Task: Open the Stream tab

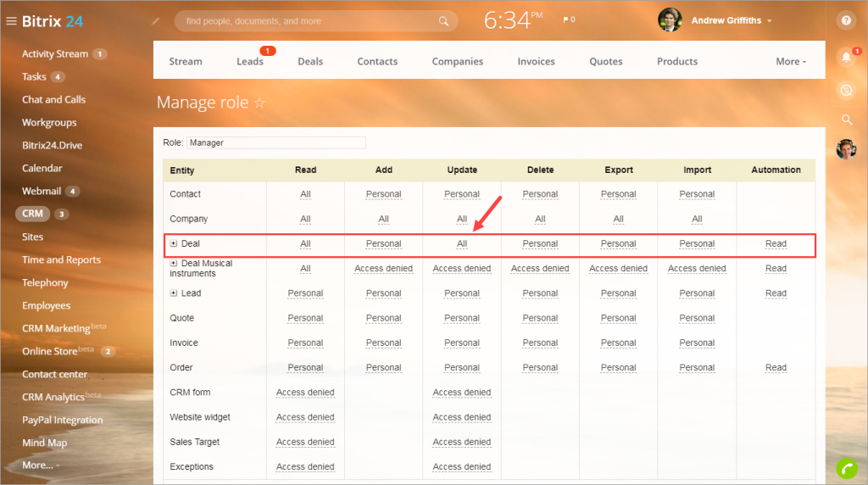Action: tap(186, 61)
